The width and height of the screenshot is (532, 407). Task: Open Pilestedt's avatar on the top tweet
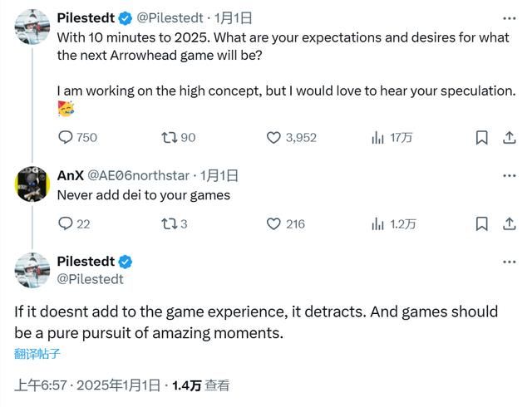32,27
